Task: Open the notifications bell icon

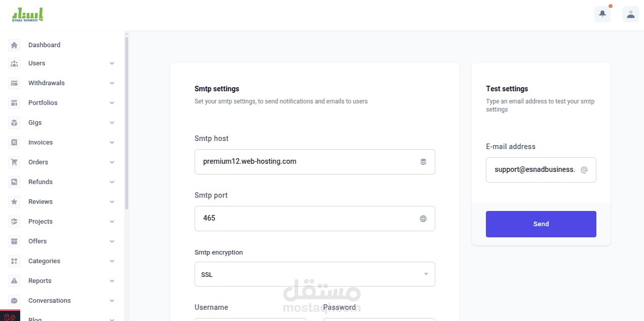Action: 602,14
